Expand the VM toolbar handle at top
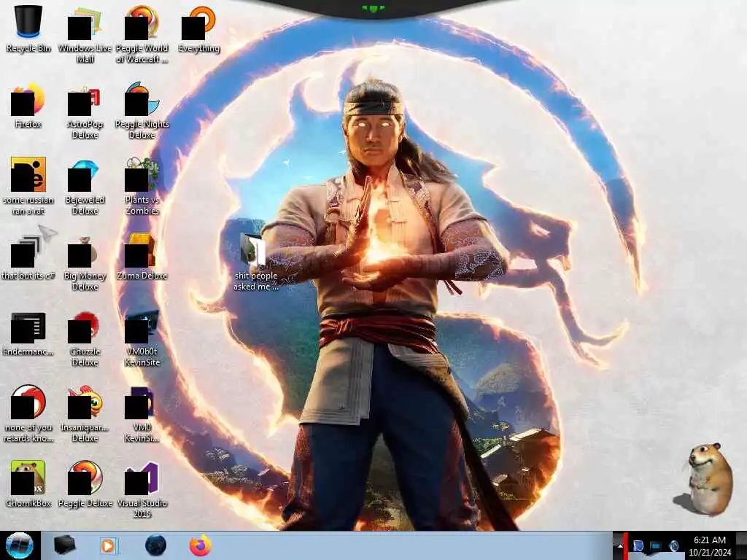 [373, 9]
